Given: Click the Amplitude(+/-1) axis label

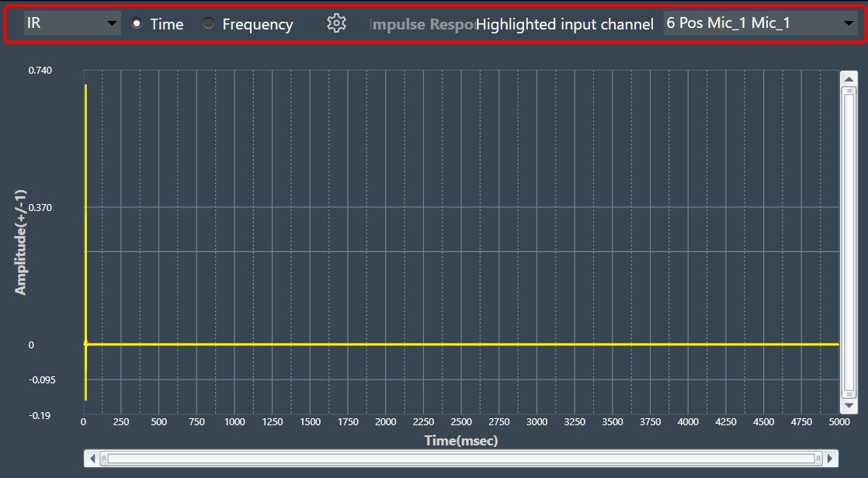Looking at the screenshot, I should click(x=20, y=242).
